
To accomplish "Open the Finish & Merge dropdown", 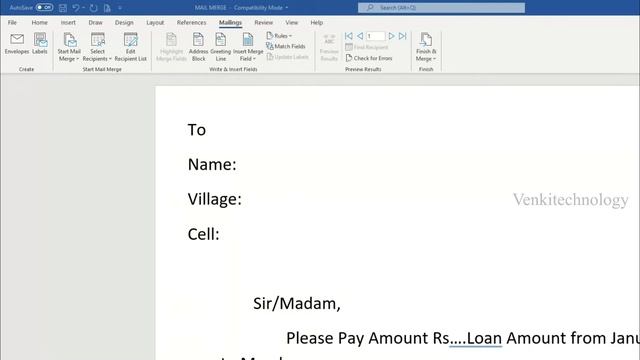I will 426,47.
